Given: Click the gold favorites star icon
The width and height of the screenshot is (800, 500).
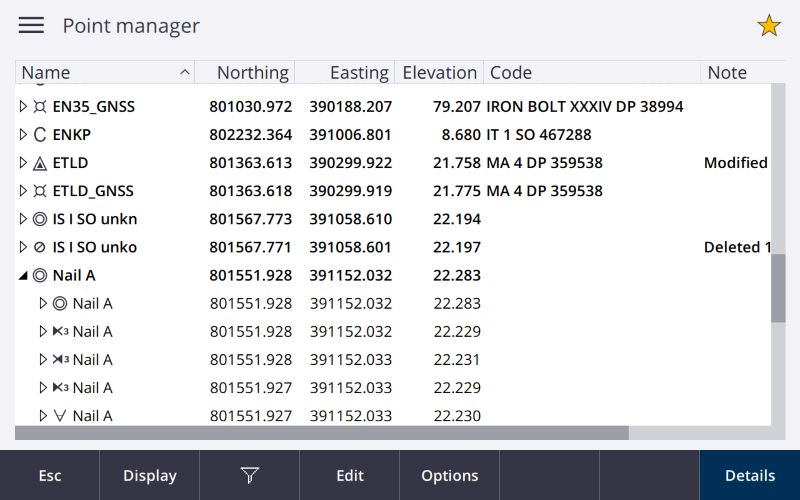Looking at the screenshot, I should click(768, 26).
